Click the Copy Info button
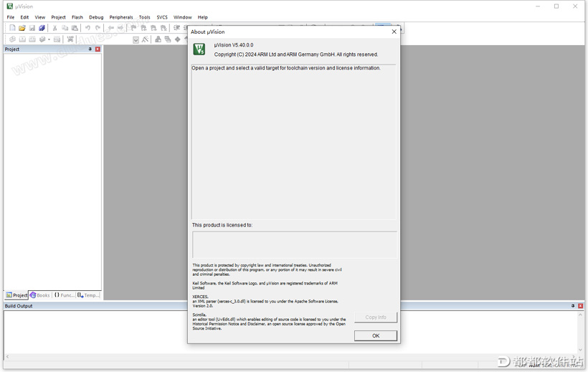Screen dimensions: 588x372 coord(375,318)
